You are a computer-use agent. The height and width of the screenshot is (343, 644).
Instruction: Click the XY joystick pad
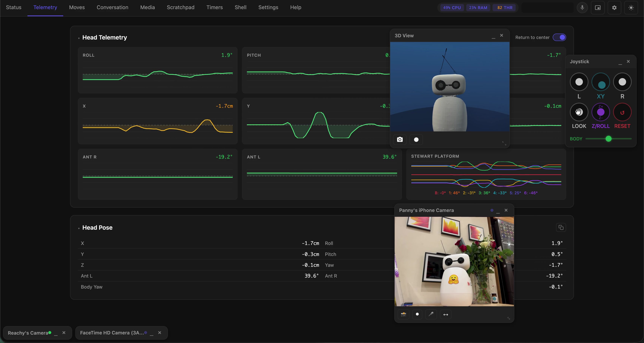pyautogui.click(x=601, y=82)
